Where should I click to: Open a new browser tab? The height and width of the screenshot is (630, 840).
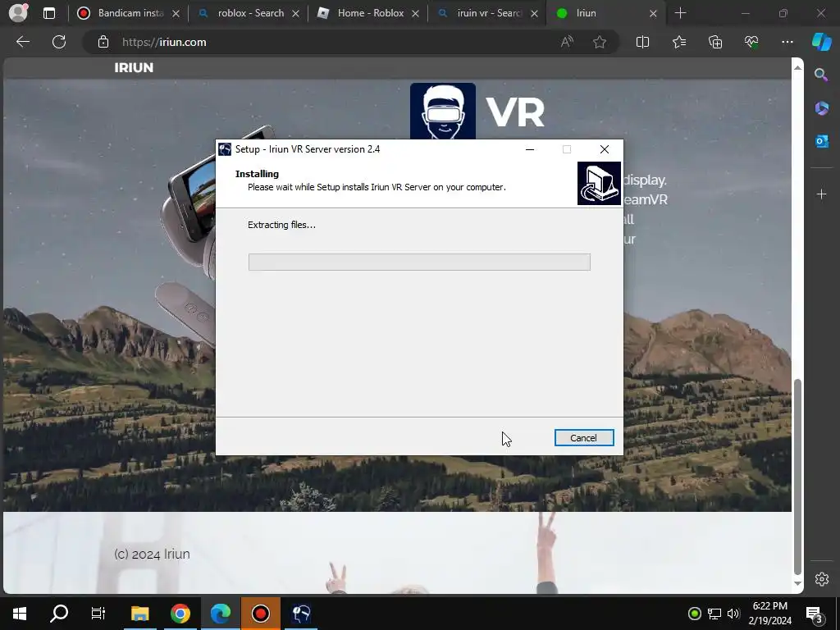(x=680, y=13)
